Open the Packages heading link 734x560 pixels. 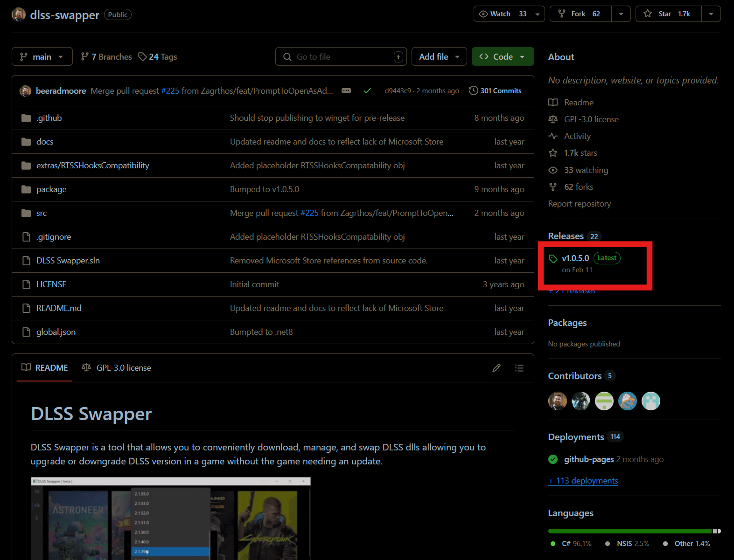pos(567,323)
